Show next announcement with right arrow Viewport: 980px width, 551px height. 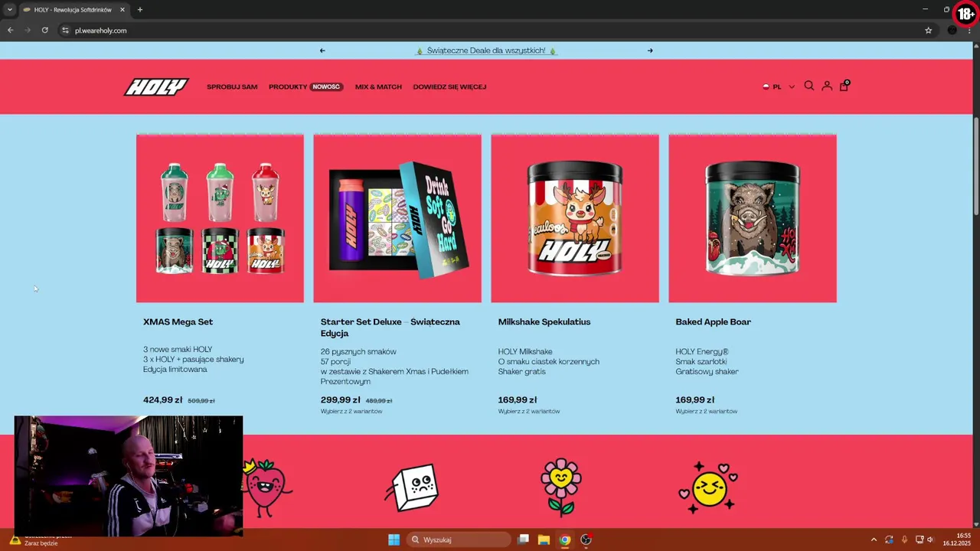tap(650, 51)
